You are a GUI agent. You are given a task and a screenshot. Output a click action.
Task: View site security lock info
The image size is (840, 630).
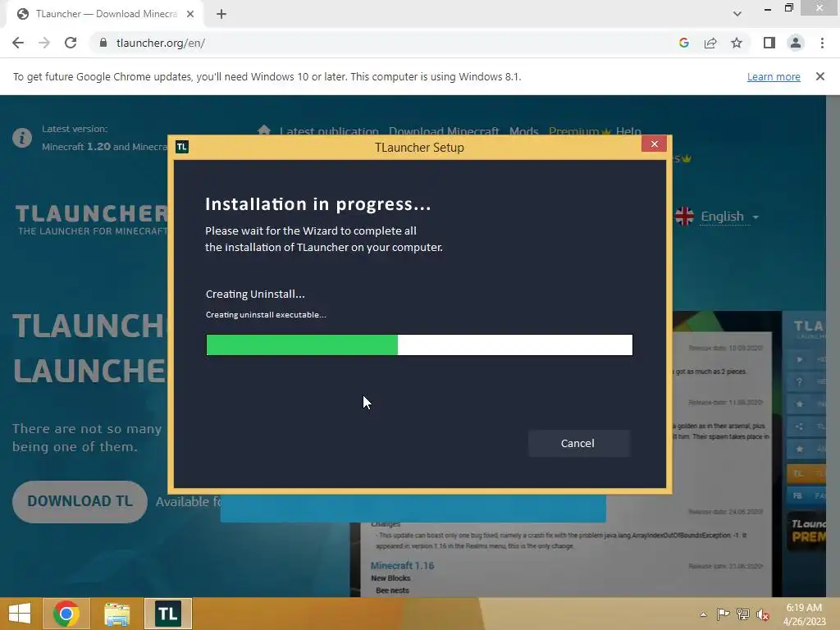pyautogui.click(x=103, y=43)
